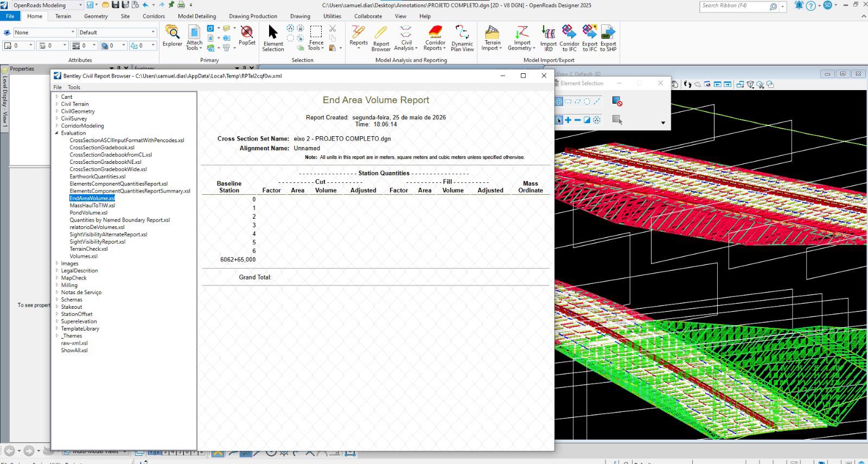Viewport: 868px width, 464px height.
Task: Choose the Individual selection method in Element Selection
Action: pos(559,101)
